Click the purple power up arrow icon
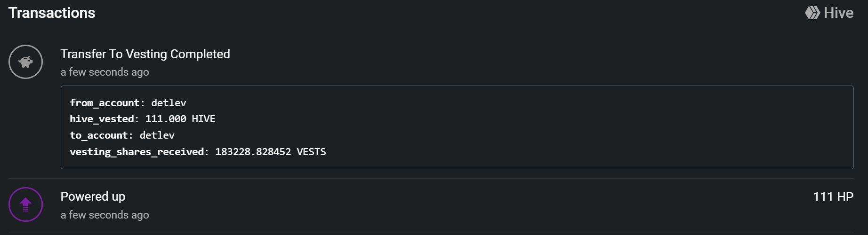The height and width of the screenshot is (235, 868). pyautogui.click(x=25, y=204)
